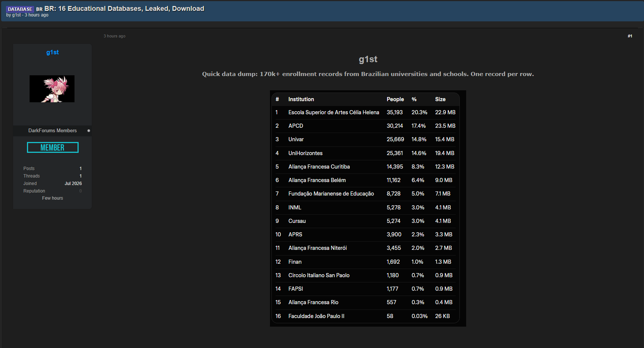Click the Institution column header
This screenshot has width=644, height=348.
pos(301,99)
